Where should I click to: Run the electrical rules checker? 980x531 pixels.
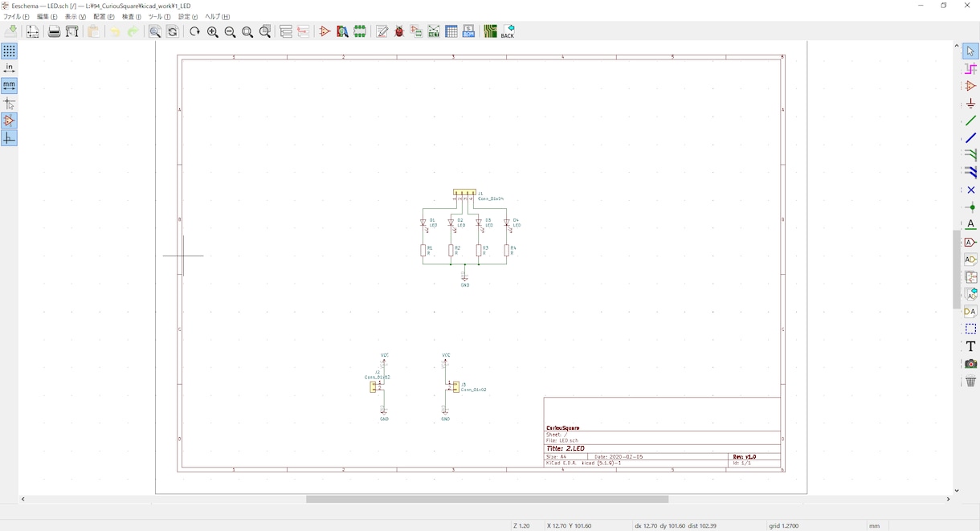click(399, 31)
